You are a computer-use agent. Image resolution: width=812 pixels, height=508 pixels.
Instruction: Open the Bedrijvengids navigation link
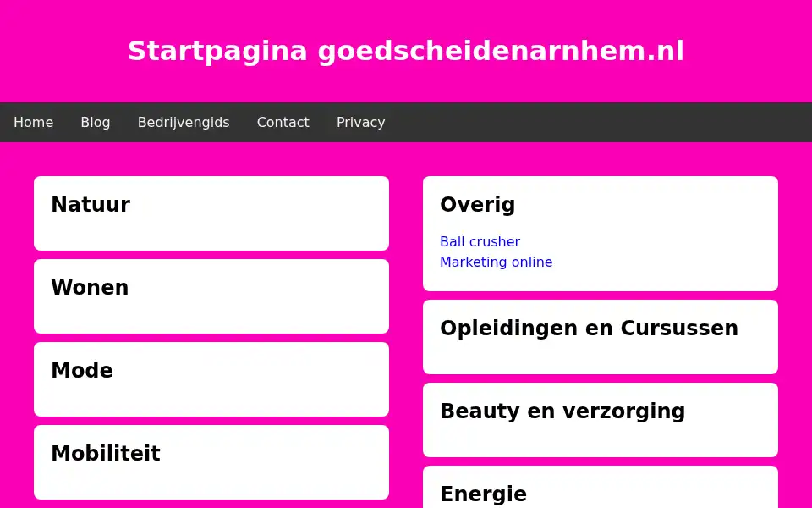click(184, 122)
